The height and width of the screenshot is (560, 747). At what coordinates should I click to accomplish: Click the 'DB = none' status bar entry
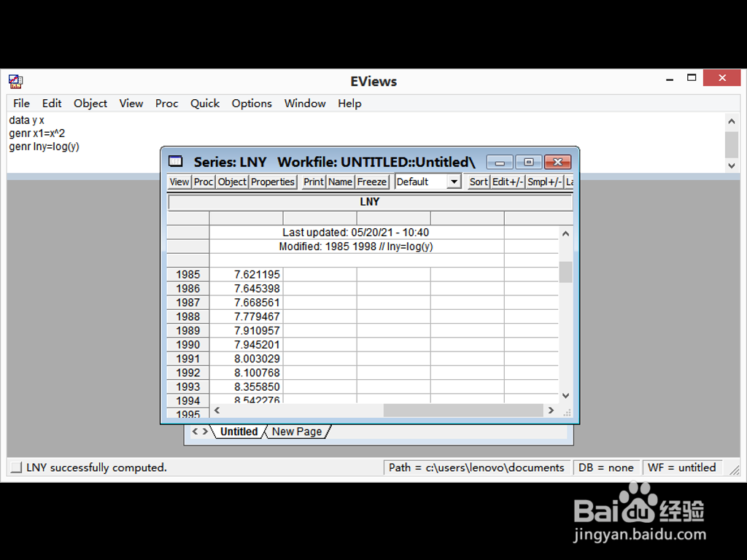606,467
